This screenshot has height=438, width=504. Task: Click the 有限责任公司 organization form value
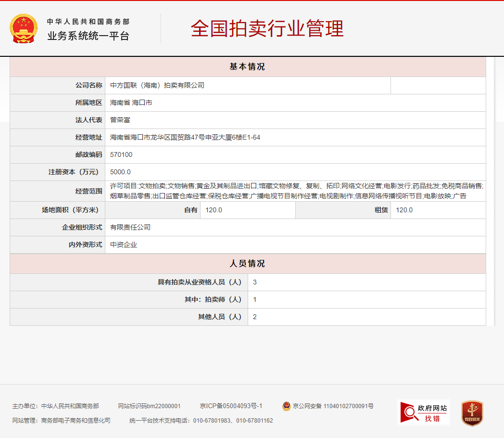pyautogui.click(x=130, y=227)
